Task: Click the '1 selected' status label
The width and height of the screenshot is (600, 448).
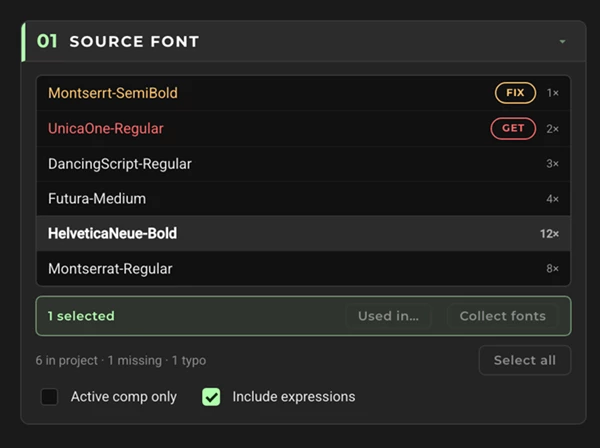Action: [x=81, y=316]
